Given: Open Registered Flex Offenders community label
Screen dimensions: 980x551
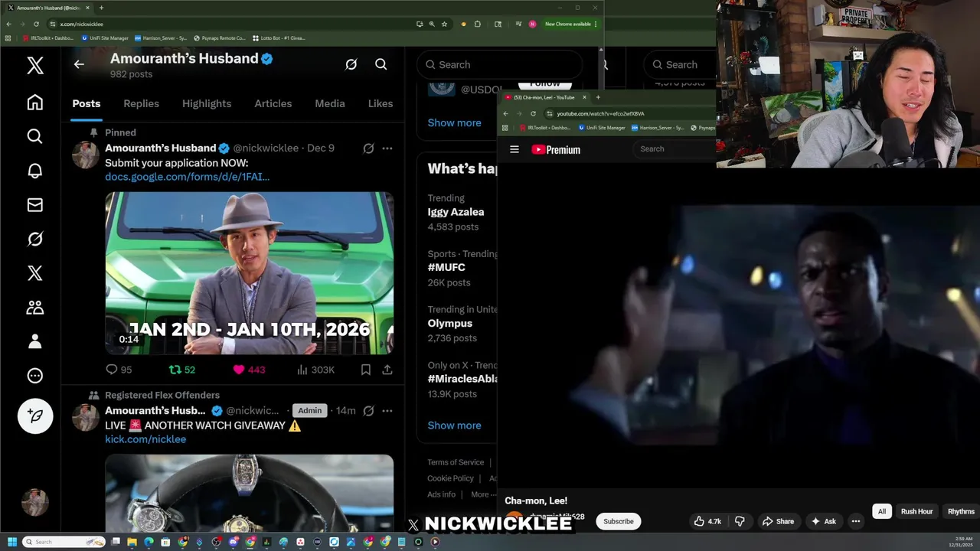Looking at the screenshot, I should pyautogui.click(x=162, y=395).
